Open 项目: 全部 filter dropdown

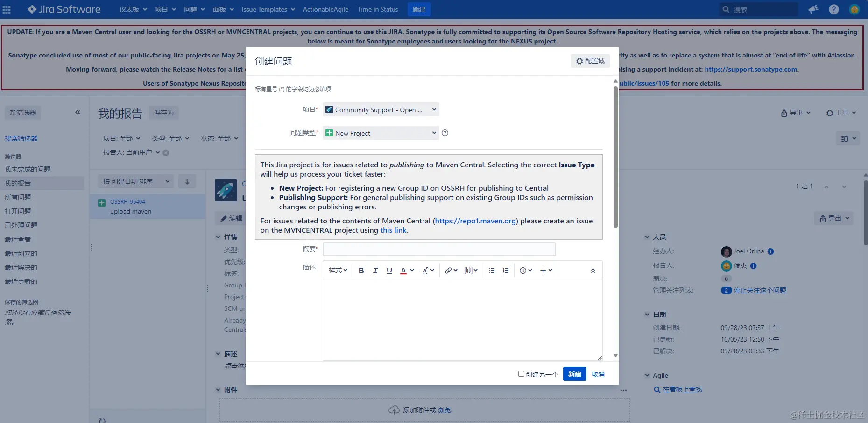[121, 138]
